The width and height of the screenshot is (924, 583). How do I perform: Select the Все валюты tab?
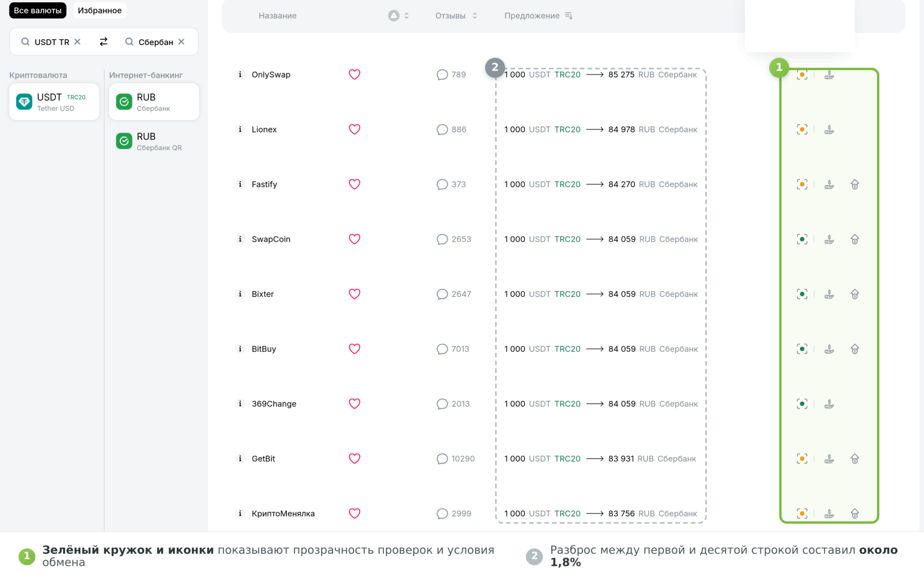[37, 10]
